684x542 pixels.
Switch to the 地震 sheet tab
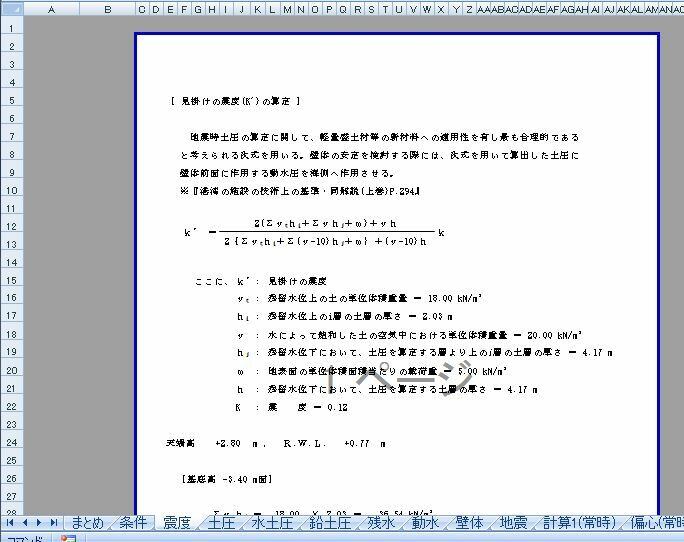(513, 522)
